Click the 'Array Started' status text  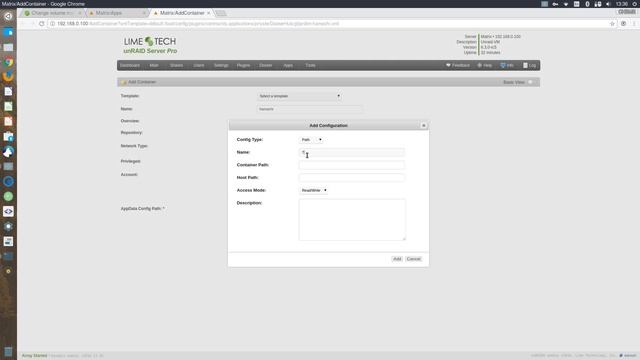point(34,356)
